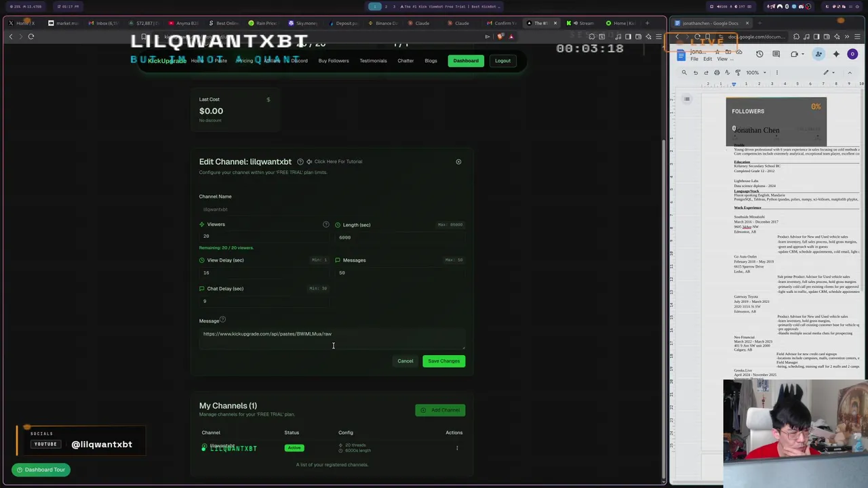The height and width of the screenshot is (488, 868).
Task: Open Chatter page
Action: tap(406, 61)
